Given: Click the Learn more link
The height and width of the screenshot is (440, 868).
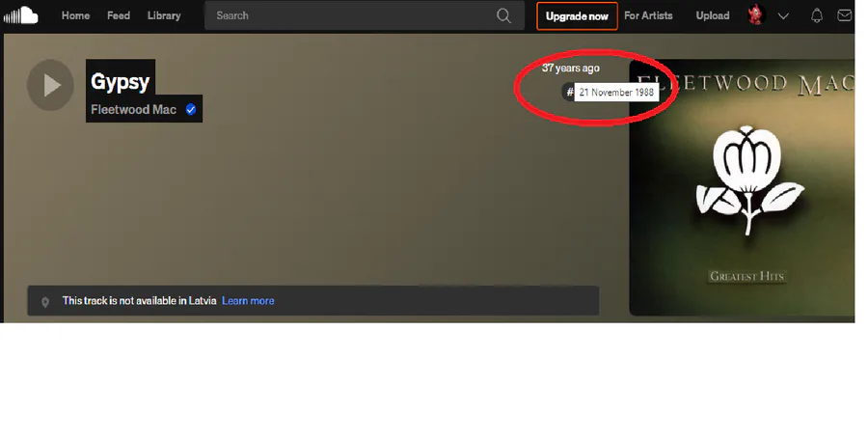Looking at the screenshot, I should (248, 301).
